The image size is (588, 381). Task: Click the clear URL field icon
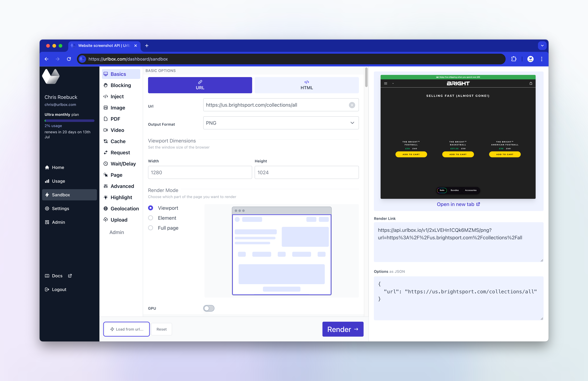(352, 105)
